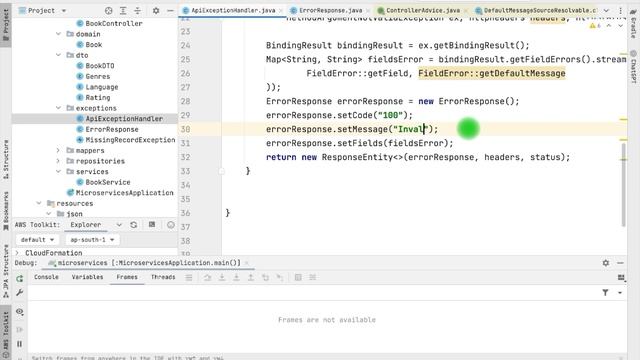The image size is (640, 360).
Task: Expand the mappers folder
Action: tap(58, 151)
